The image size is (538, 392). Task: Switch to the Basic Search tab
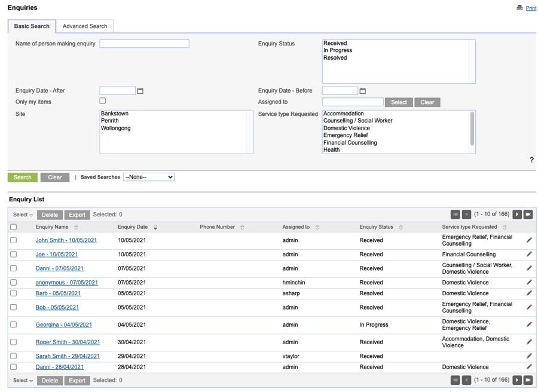32,26
